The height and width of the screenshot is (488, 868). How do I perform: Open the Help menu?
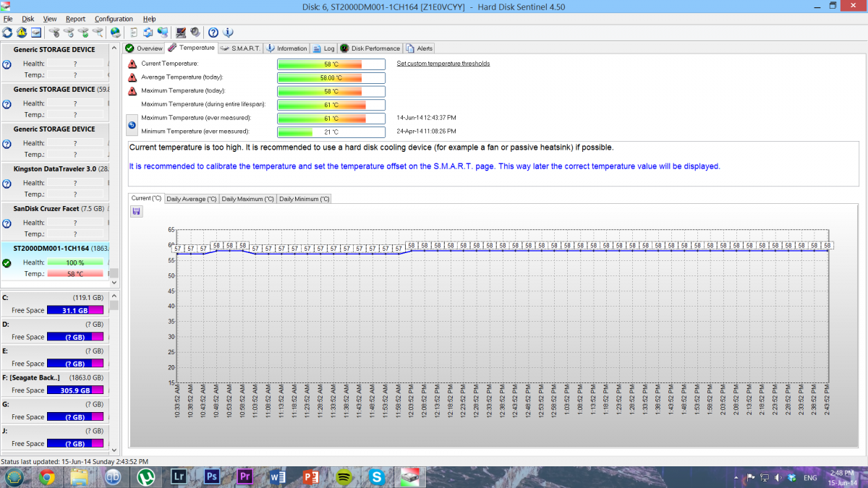(x=149, y=19)
